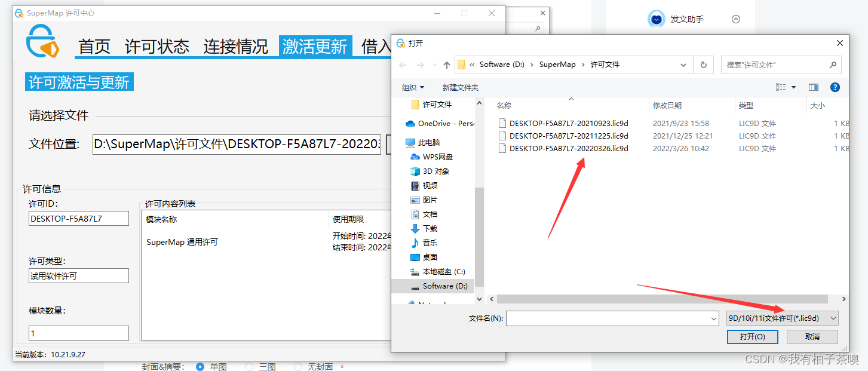
Task: Select 此电脑 in navigation pane
Action: point(422,143)
